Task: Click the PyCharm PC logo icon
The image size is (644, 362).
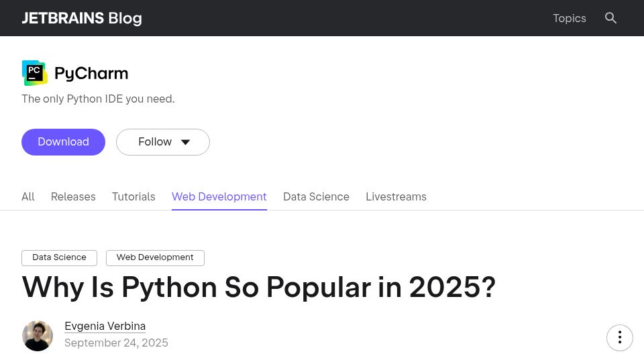Action: pos(34,73)
